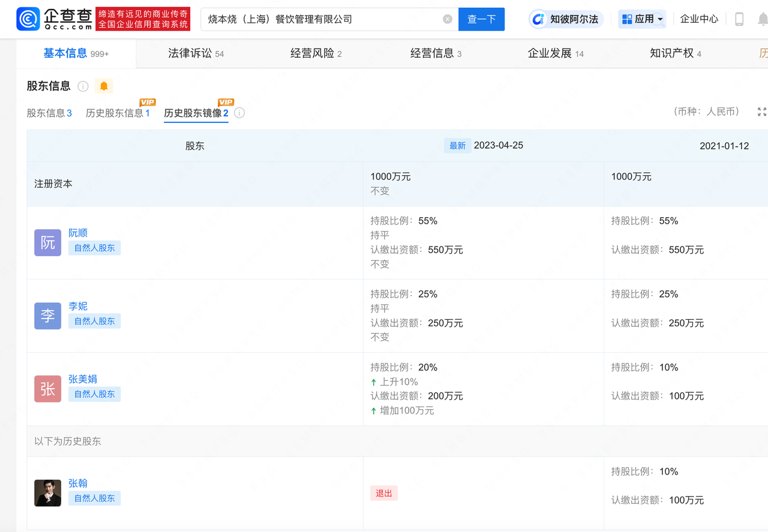
Task: Click the 知彼阿尔法 AI assistant icon
Action: click(x=538, y=19)
